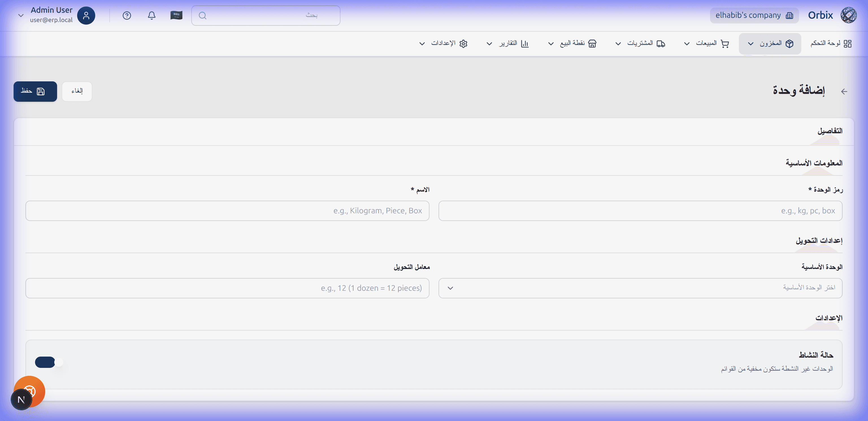Click the elhabib's company selector
This screenshot has height=421, width=868.
click(754, 16)
